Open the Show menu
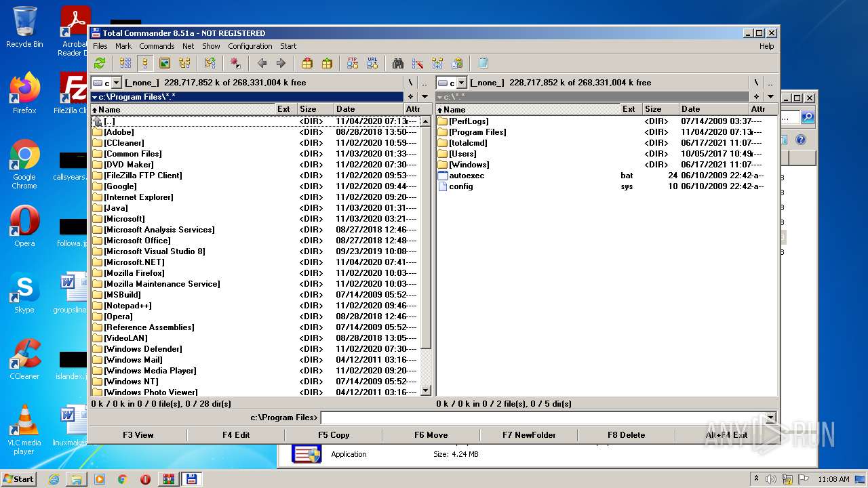 pos(211,46)
